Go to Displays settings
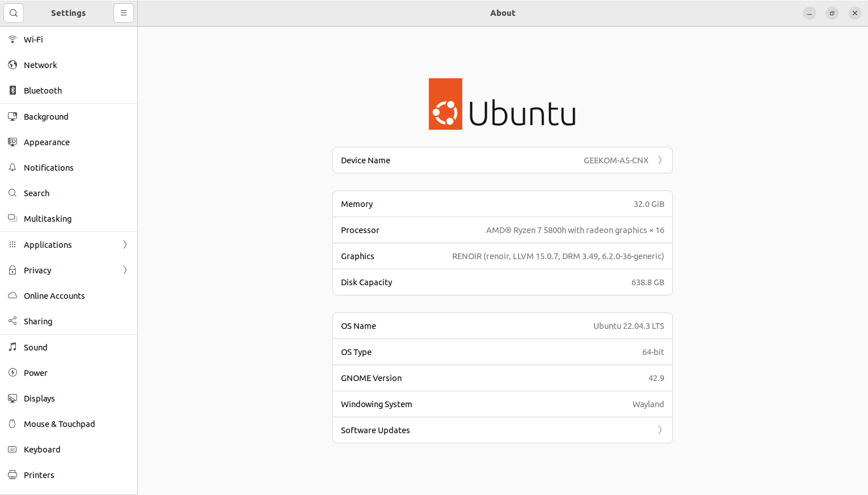The width and height of the screenshot is (868, 495). click(x=69, y=398)
